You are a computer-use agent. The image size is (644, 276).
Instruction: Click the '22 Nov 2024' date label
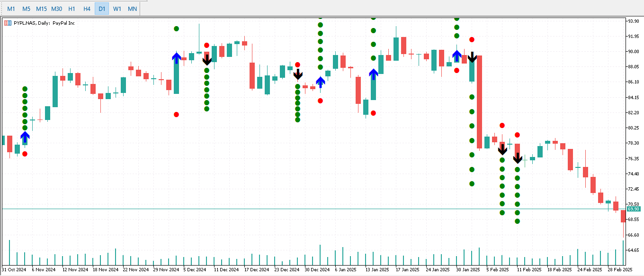[136, 269]
